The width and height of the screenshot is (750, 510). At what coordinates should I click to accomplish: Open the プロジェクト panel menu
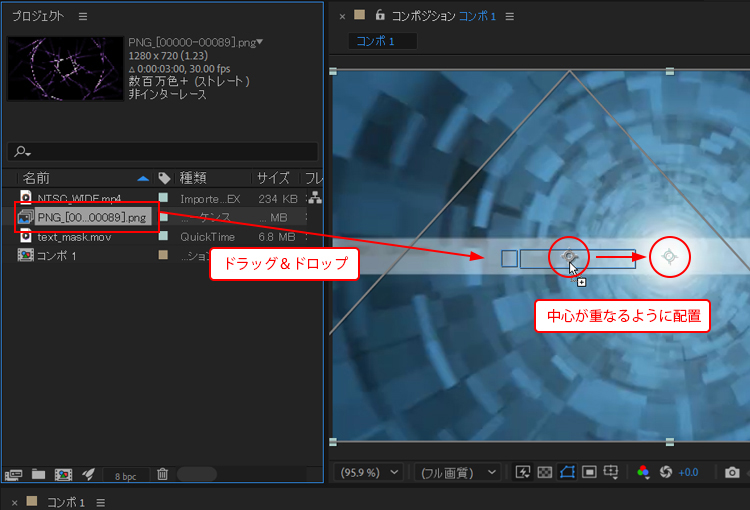coord(83,16)
